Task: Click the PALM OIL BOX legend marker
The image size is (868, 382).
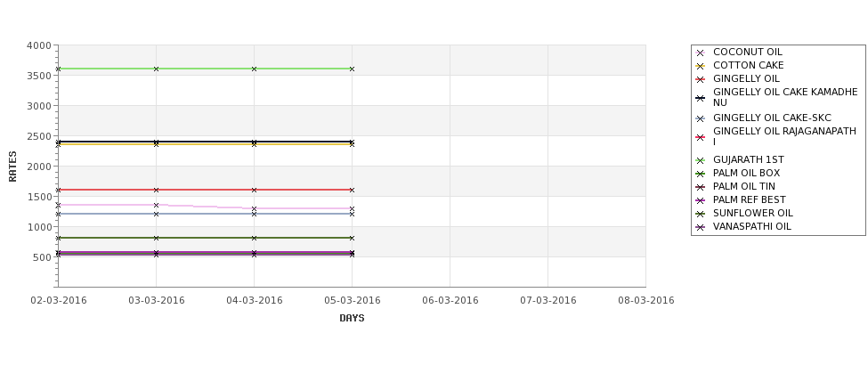Action: click(x=700, y=174)
